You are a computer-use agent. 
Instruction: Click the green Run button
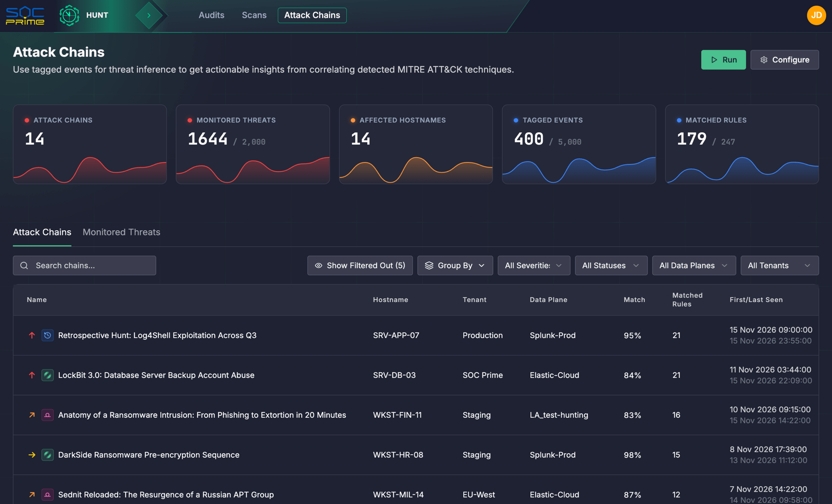point(723,60)
